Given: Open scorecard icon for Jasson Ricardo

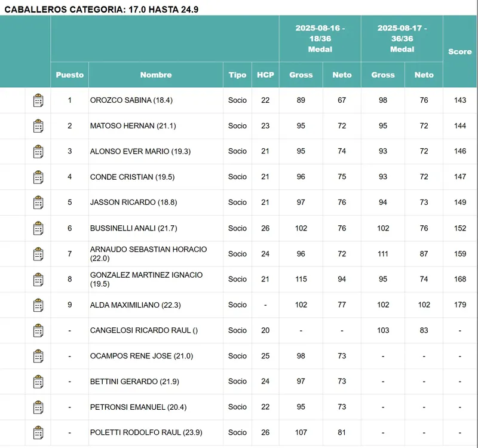Looking at the screenshot, I should pos(38,202).
